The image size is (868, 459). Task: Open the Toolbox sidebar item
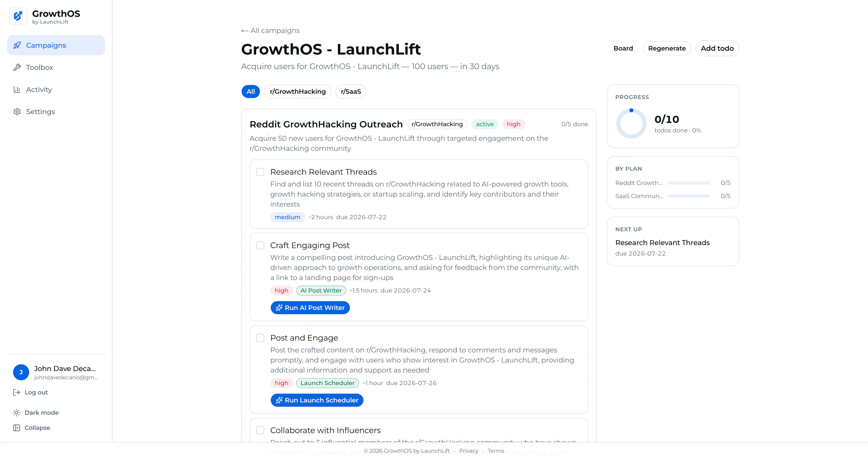click(x=56, y=67)
